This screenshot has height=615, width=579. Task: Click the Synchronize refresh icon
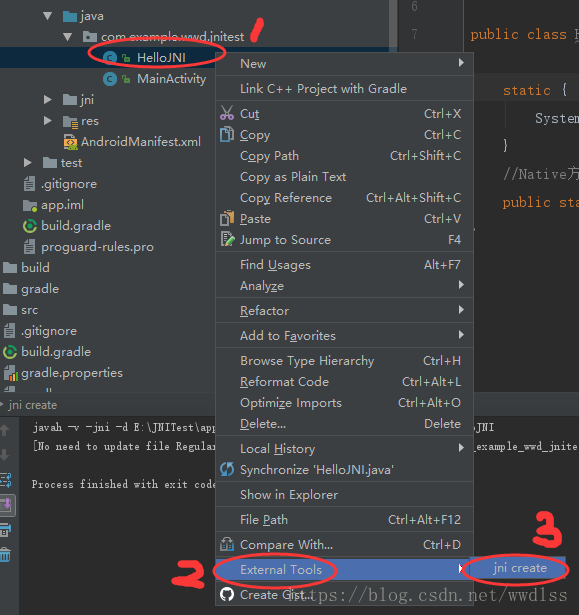pos(227,469)
